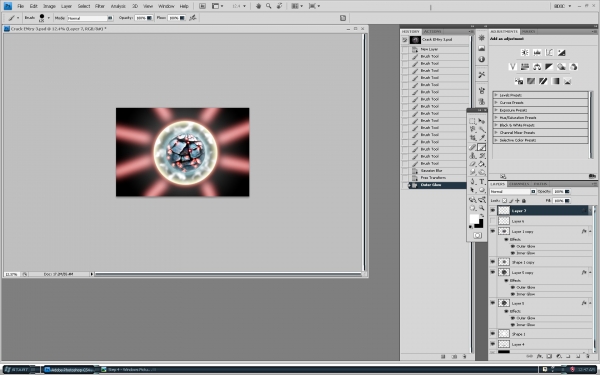
Task: Collapse effects of Layer 1 copy
Action: (590, 231)
